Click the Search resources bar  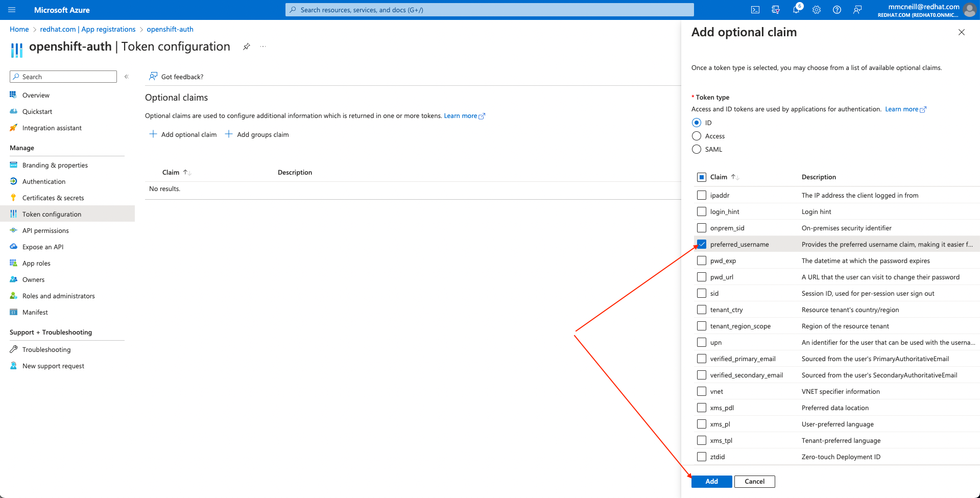pos(489,10)
